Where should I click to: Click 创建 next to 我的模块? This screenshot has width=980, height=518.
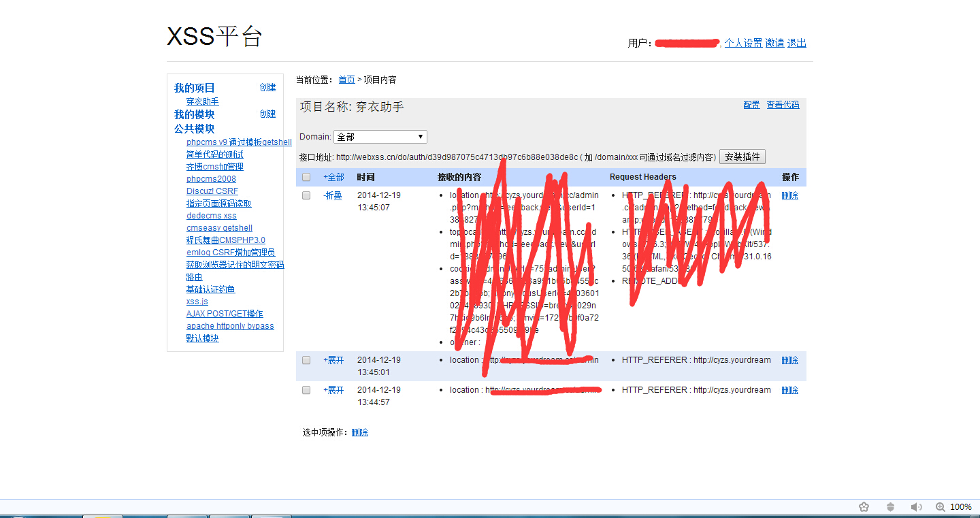click(x=267, y=114)
